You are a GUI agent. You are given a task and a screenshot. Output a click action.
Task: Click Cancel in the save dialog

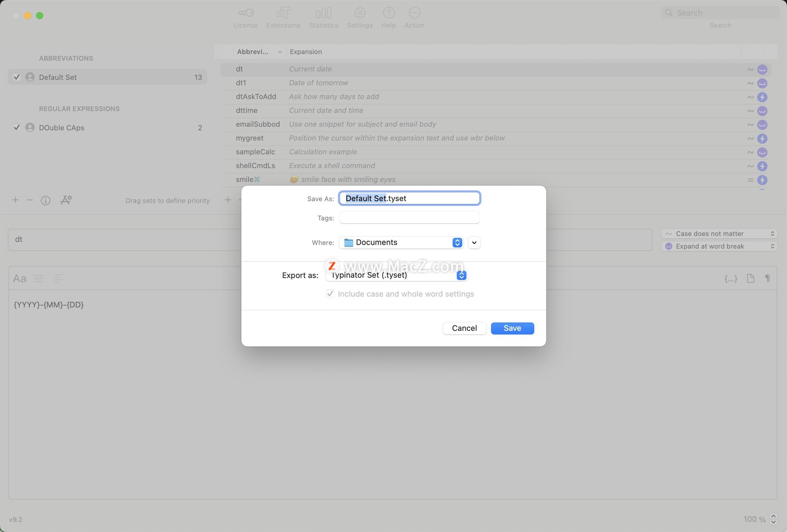coord(464,328)
